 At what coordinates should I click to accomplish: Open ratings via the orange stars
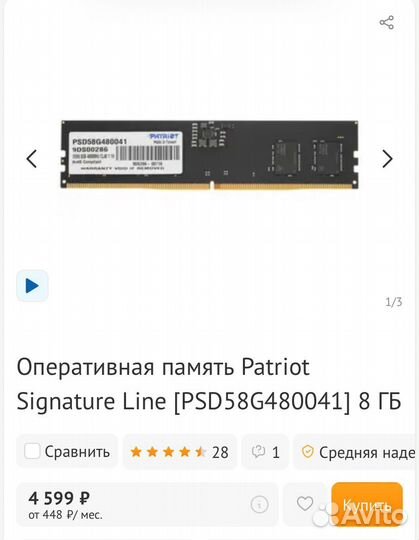168,452
